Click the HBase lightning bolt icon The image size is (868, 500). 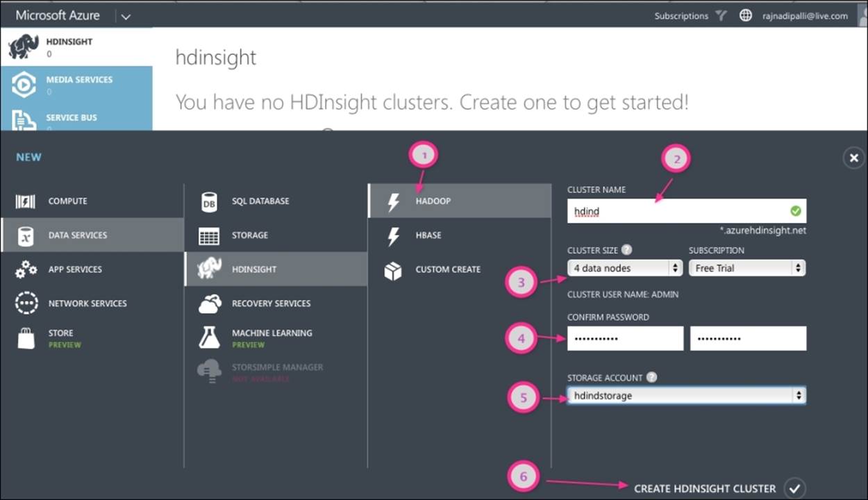tap(393, 235)
